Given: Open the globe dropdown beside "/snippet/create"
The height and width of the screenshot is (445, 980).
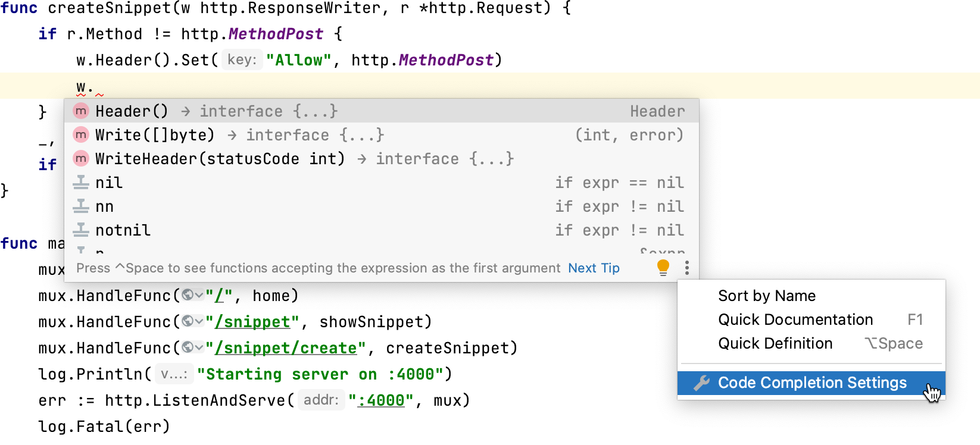Looking at the screenshot, I should click(192, 348).
